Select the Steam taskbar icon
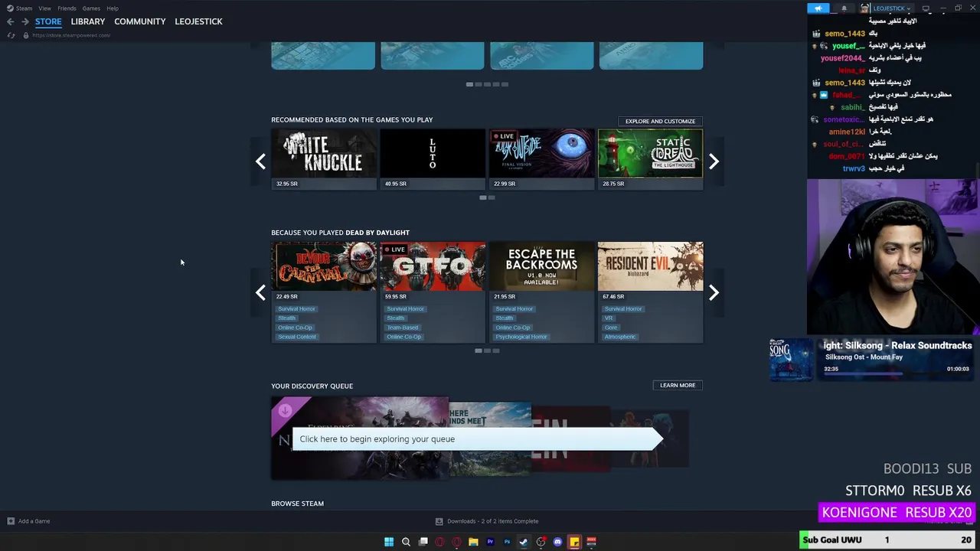This screenshot has height=551, width=980. [524, 542]
